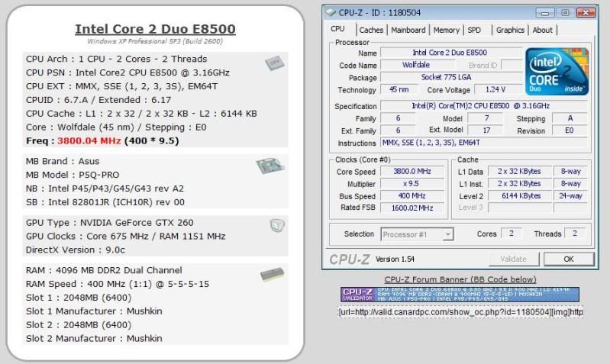The height and width of the screenshot is (364, 610).
Task: Click the Threads count field
Action: [x=575, y=234]
